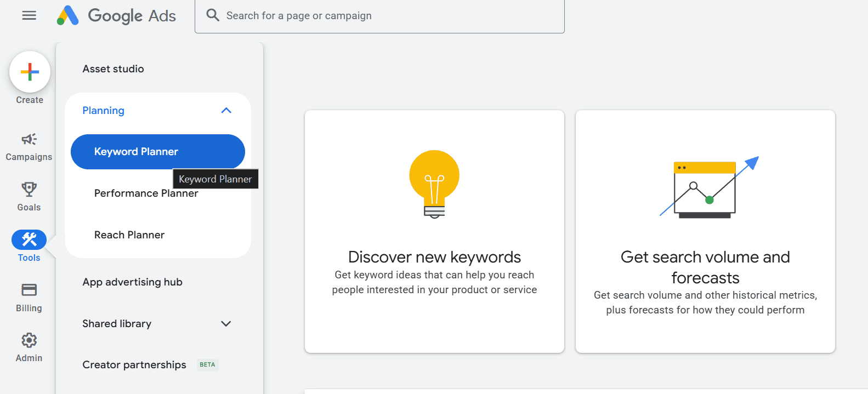Click the Create plus icon
The height and width of the screenshot is (394, 868).
pos(30,72)
